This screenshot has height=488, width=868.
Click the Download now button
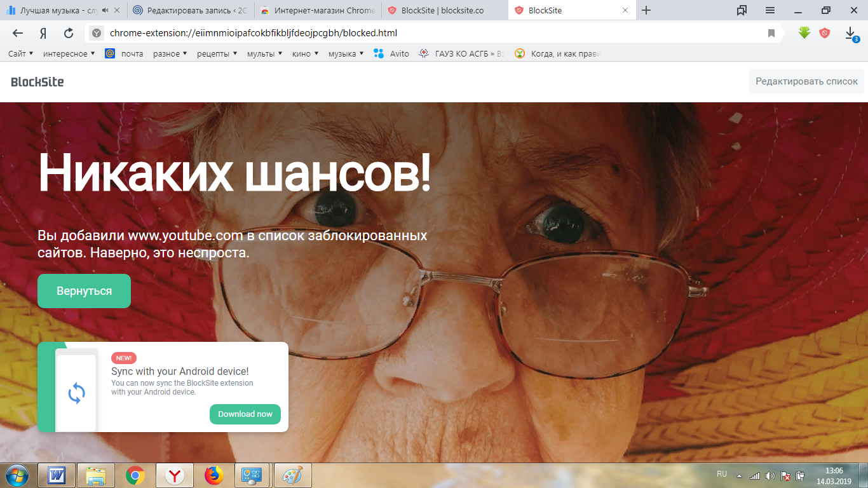245,414
